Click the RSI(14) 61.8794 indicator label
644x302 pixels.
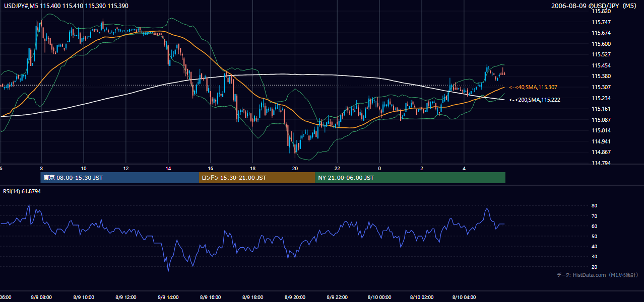click(x=22, y=191)
